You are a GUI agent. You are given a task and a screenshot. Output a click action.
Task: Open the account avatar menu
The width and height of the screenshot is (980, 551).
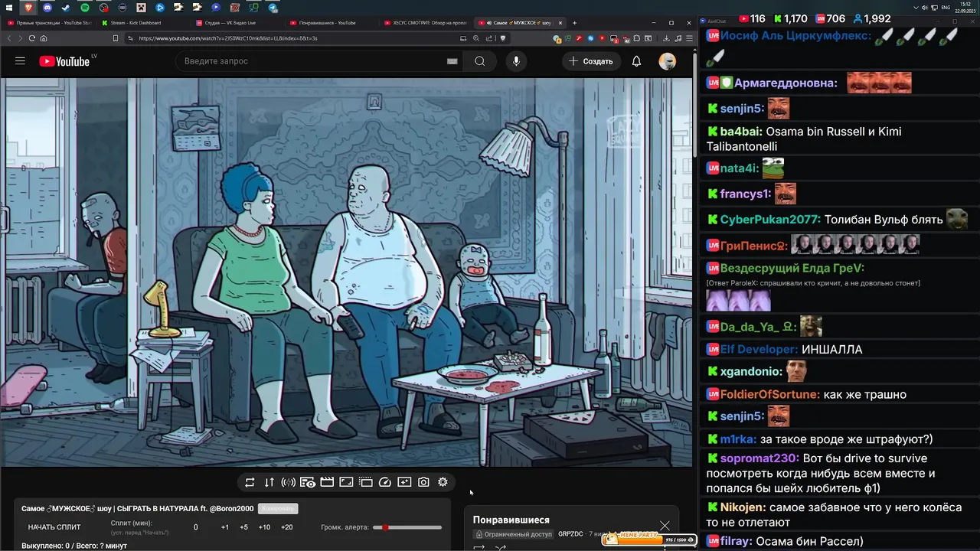pos(668,61)
